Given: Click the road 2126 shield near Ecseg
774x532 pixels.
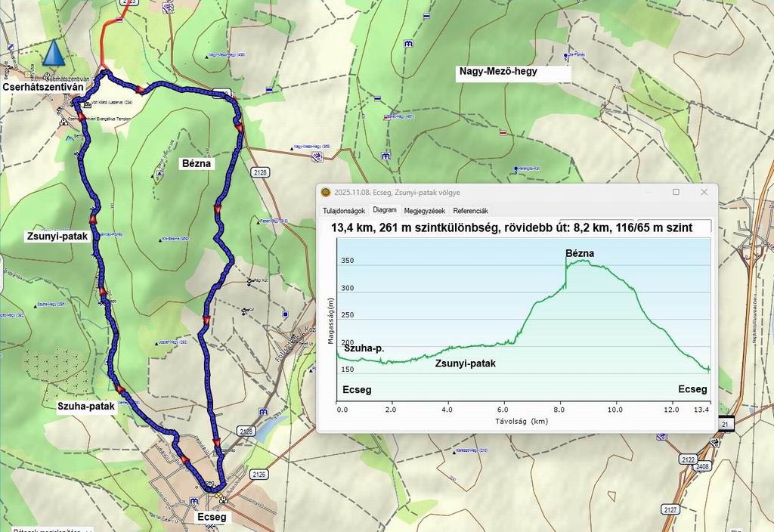Looking at the screenshot, I should (259, 474).
